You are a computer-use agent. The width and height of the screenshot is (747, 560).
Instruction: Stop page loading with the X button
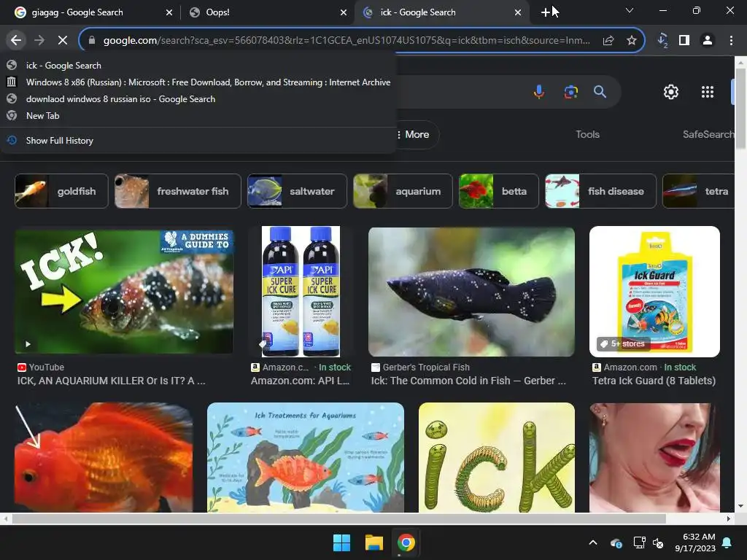click(63, 41)
